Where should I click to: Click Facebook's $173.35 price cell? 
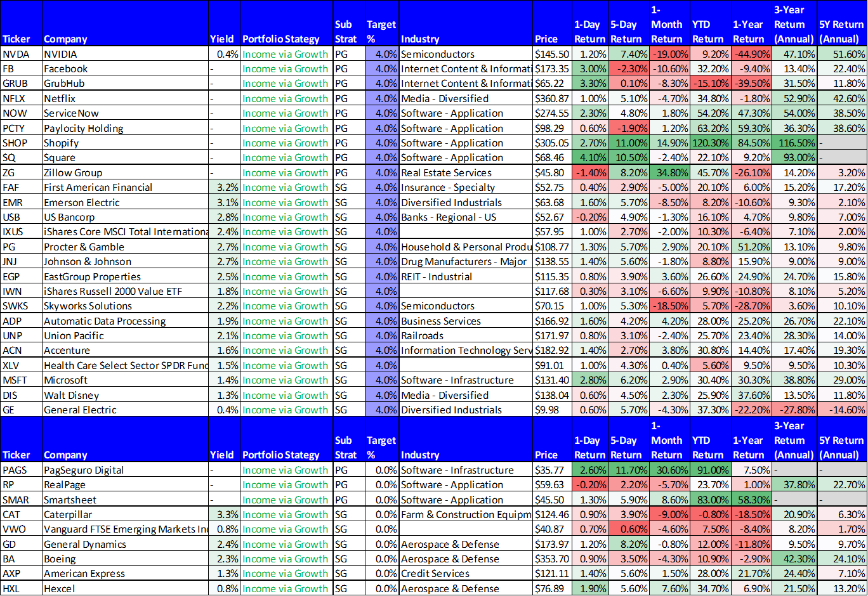(x=552, y=68)
